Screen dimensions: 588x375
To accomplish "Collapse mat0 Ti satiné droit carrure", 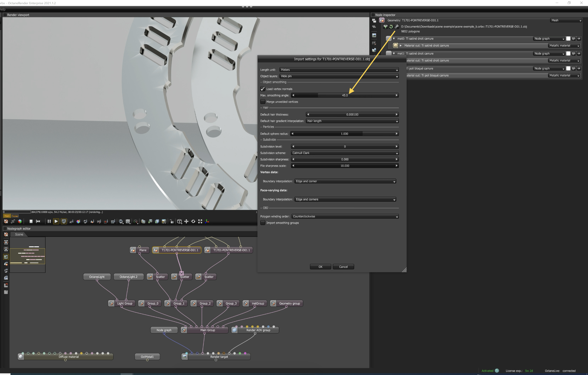I will coord(394,38).
